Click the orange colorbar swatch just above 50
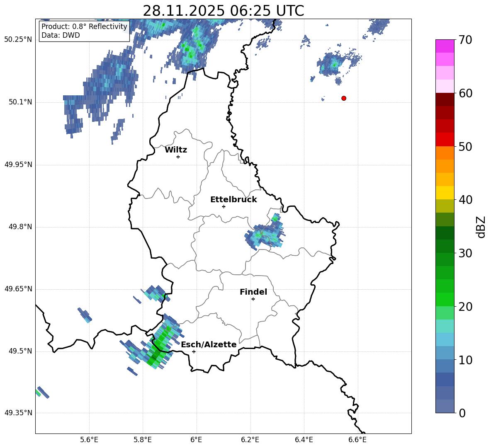The width and height of the screenshot is (491, 448). tap(445, 153)
